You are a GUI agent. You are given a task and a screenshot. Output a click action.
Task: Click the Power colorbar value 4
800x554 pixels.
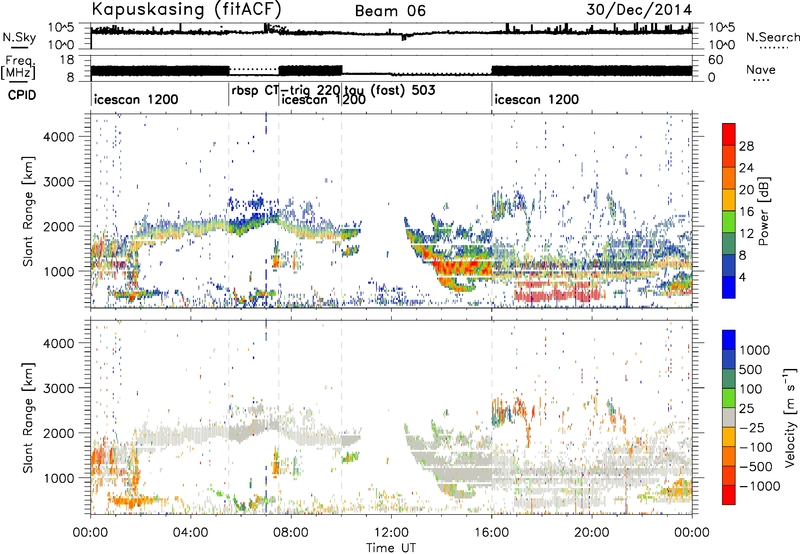coord(742,278)
